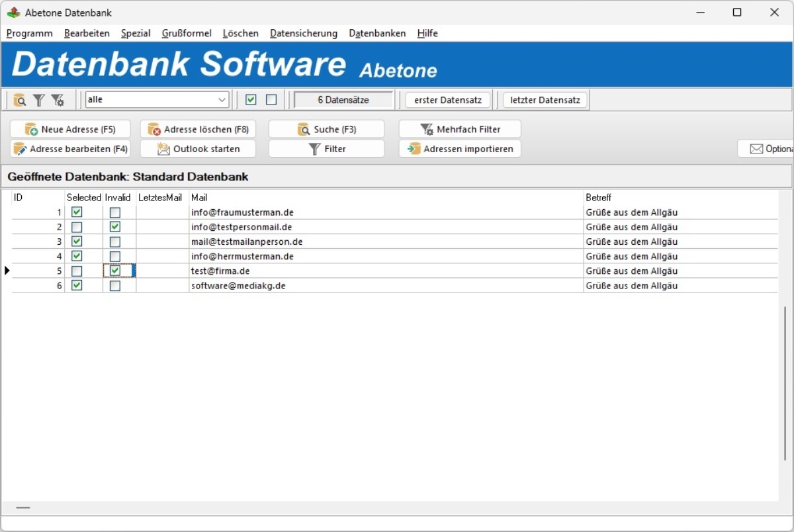This screenshot has width=794, height=532.
Task: Click Adresse löschen (F8) button
Action: (x=198, y=129)
